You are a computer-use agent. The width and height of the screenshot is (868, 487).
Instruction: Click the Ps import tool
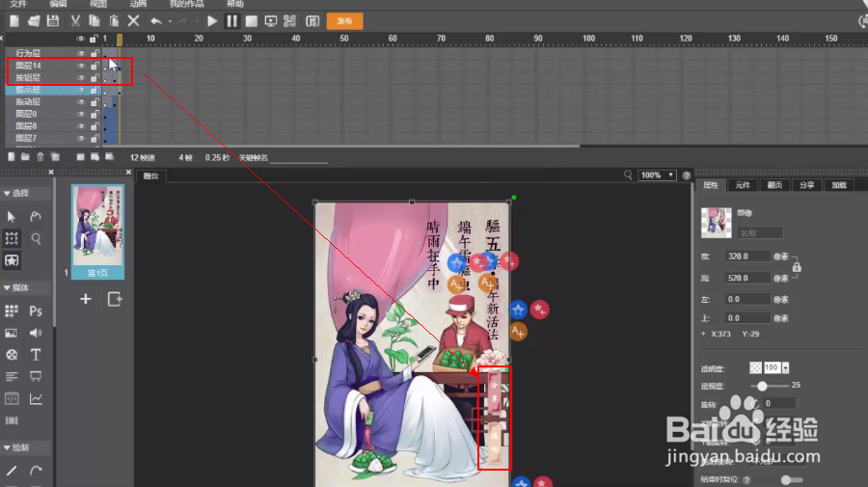tap(36, 311)
